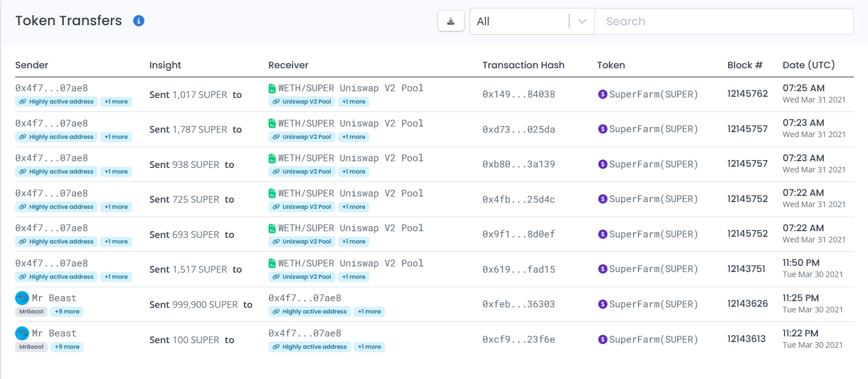Viewport: 868px width, 379px height.
Task: Click in the Search input field
Action: coord(723,21)
